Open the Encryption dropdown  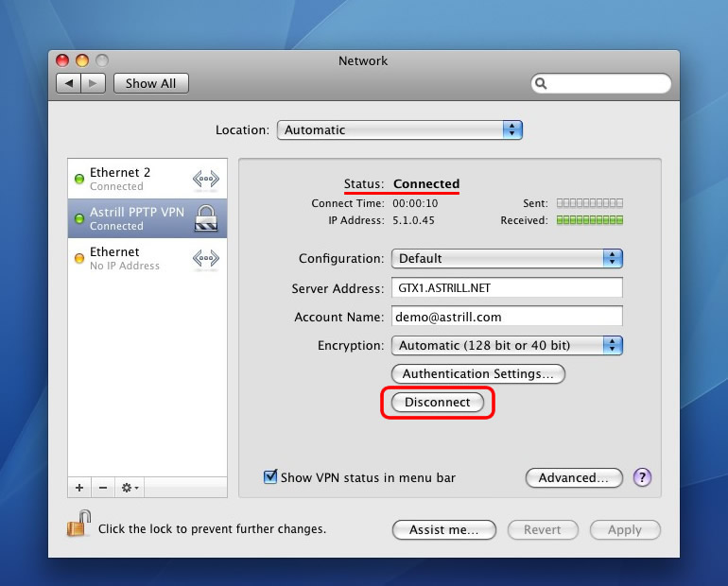tap(507, 345)
